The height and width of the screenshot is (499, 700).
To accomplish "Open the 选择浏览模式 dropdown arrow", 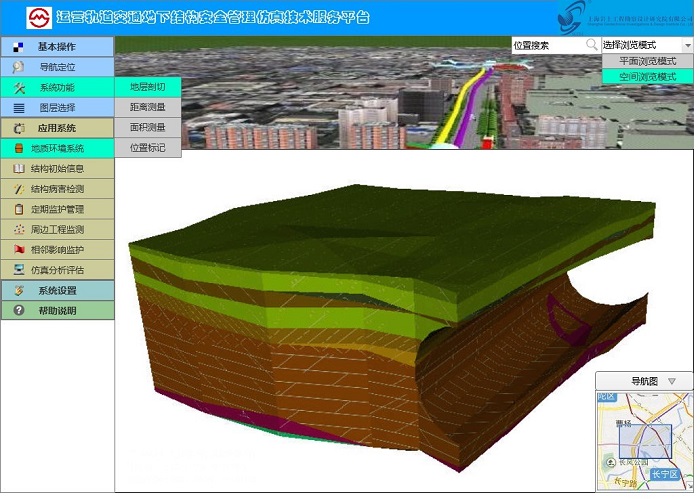I will coord(687,45).
